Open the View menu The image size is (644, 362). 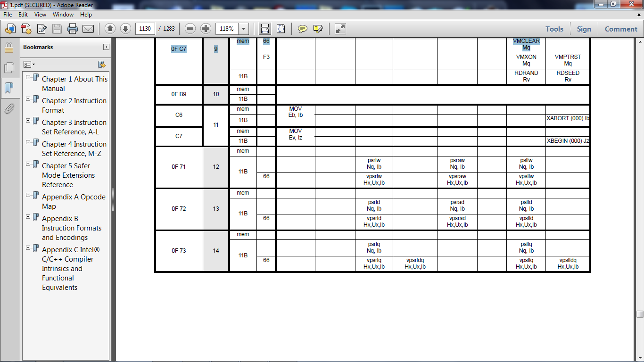(40, 15)
